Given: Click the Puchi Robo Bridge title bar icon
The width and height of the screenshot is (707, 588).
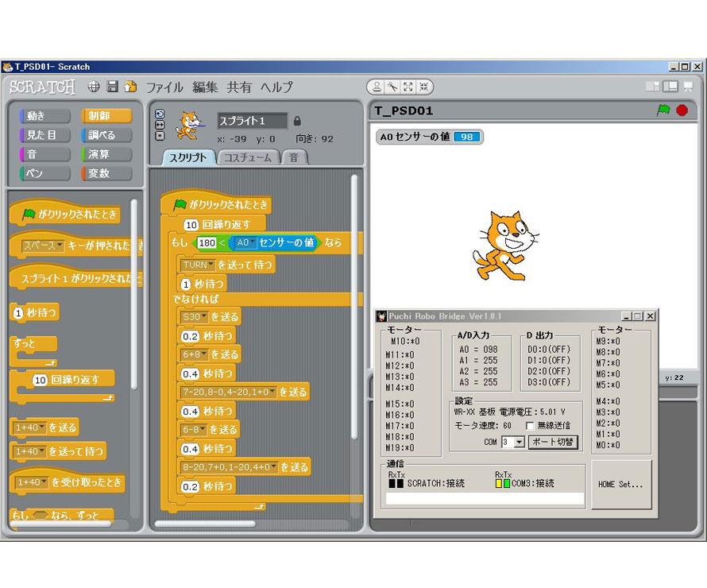Looking at the screenshot, I should 381,316.
